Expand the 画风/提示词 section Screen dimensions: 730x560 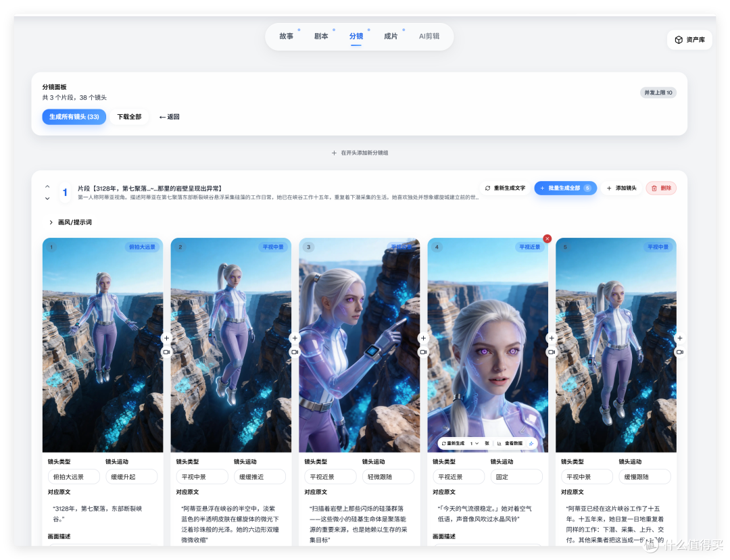coord(70,222)
